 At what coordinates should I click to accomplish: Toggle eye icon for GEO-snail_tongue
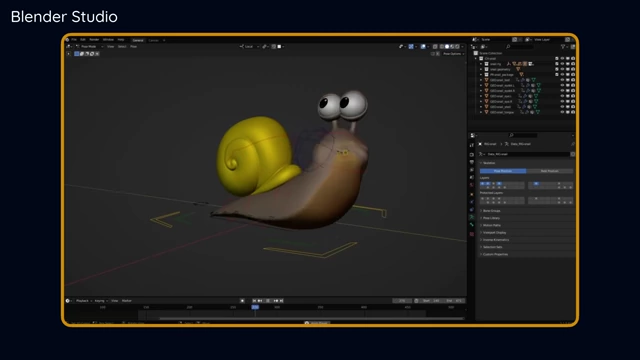pyautogui.click(x=562, y=112)
